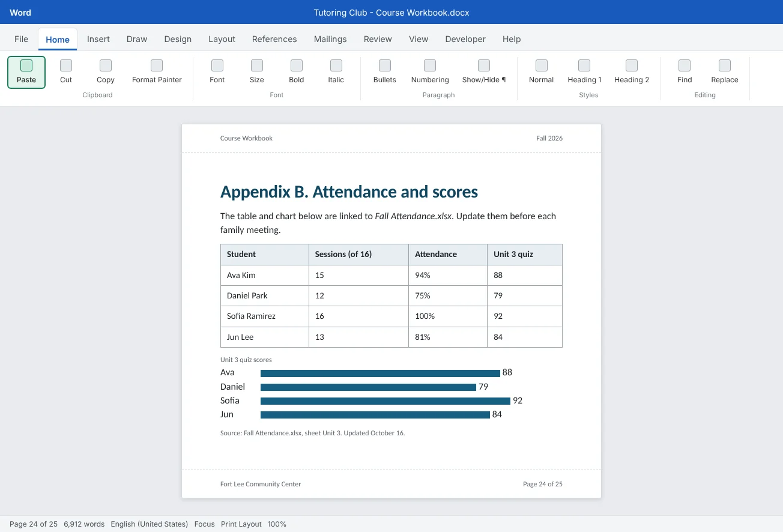Image resolution: width=783 pixels, height=532 pixels.
Task: Click English (United States) language indicator
Action: (x=150, y=524)
